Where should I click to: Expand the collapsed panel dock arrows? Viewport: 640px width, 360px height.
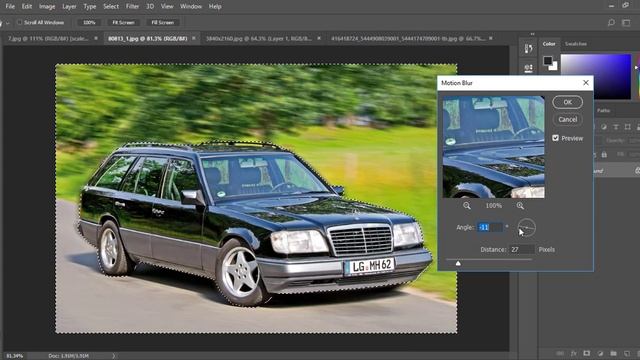[532, 34]
